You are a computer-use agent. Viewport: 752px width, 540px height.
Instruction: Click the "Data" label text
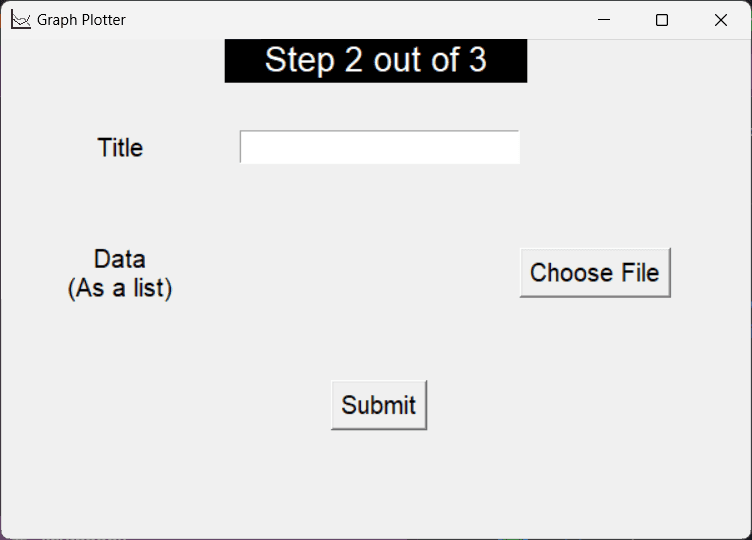pyautogui.click(x=120, y=259)
